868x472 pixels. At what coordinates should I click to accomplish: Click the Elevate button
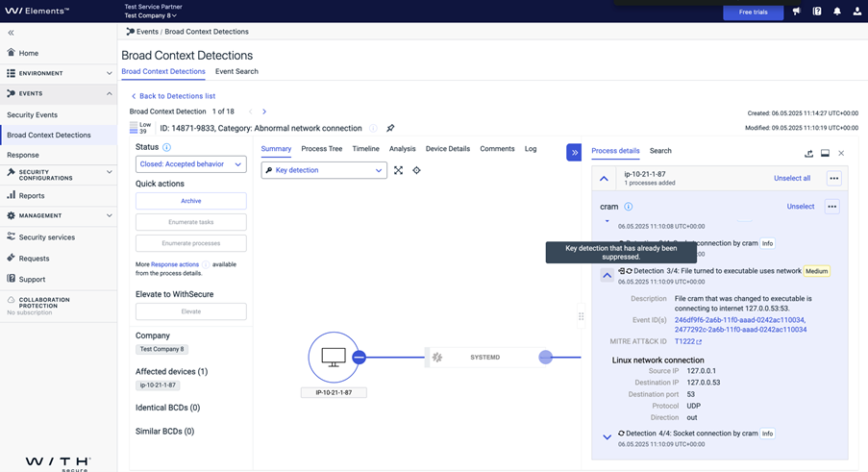[x=191, y=311]
